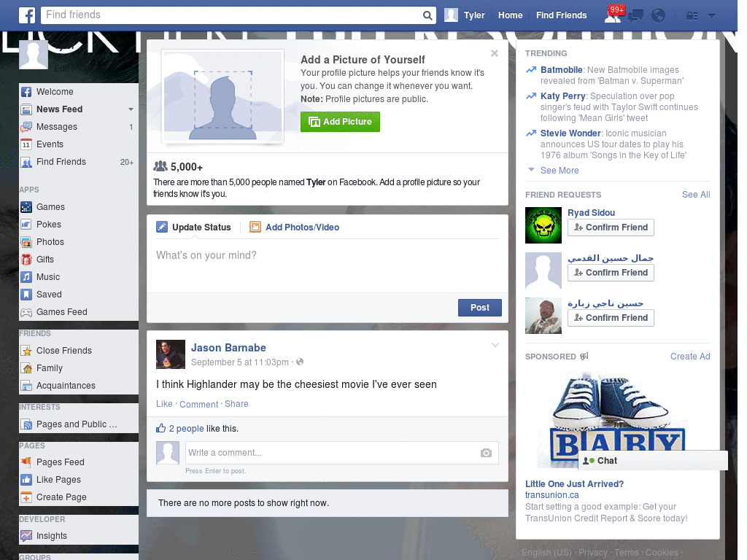The height and width of the screenshot is (560, 747).
Task: Click the camera icon in comment box
Action: (486, 453)
